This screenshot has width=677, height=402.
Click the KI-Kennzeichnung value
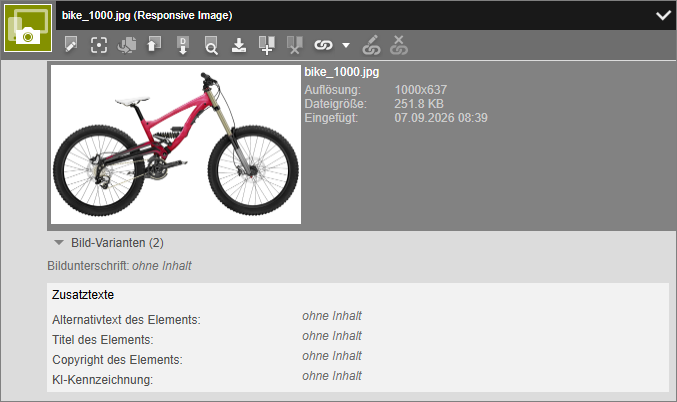[332, 376]
